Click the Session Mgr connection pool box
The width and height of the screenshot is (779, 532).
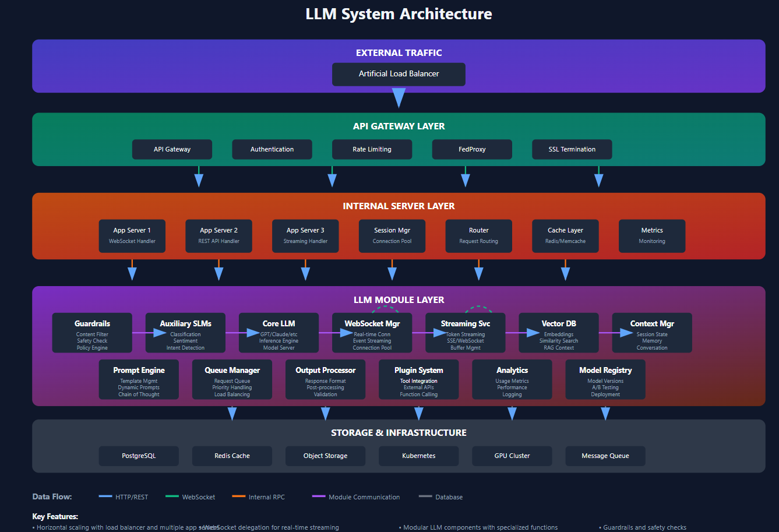(392, 235)
